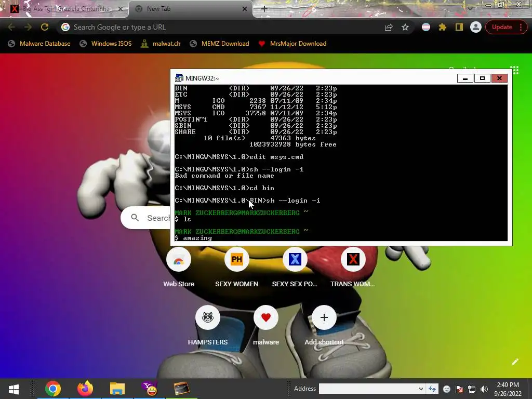
Task: Open the Malware Database bookmark
Action: [39, 44]
